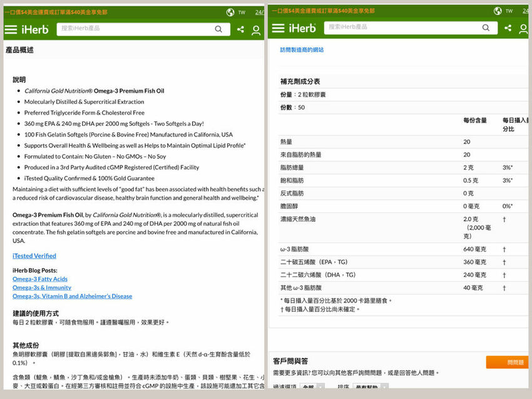
Task: Click the globe region icon in right panel
Action: (498, 11)
